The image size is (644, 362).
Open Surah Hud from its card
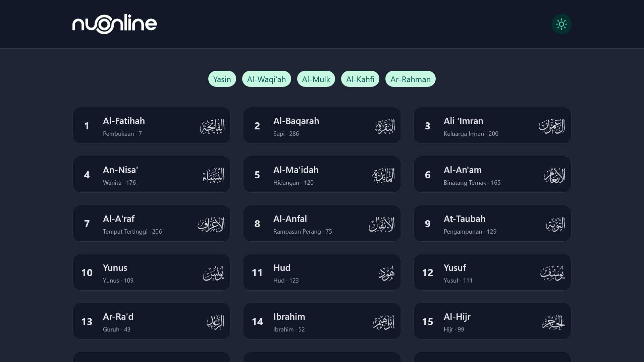322,272
